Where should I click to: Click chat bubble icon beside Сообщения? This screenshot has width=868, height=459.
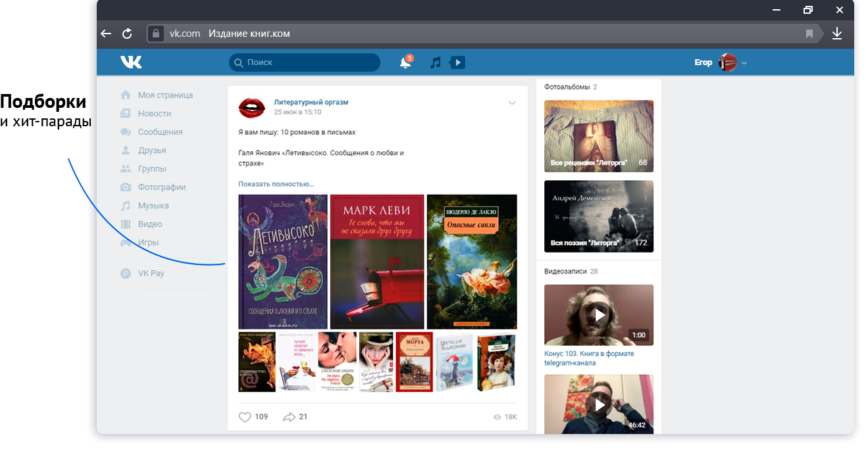(126, 132)
